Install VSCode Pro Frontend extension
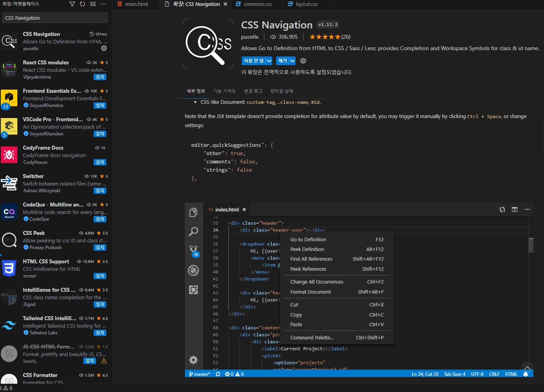Image resolution: width=544 pixels, height=392 pixels. pyautogui.click(x=100, y=134)
